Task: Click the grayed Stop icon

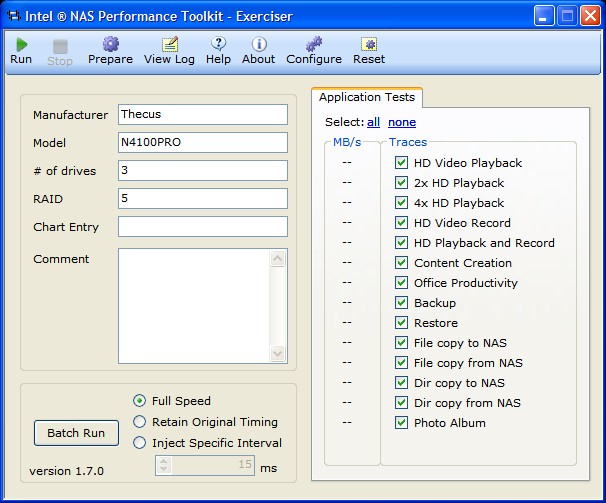Action: 60,46
